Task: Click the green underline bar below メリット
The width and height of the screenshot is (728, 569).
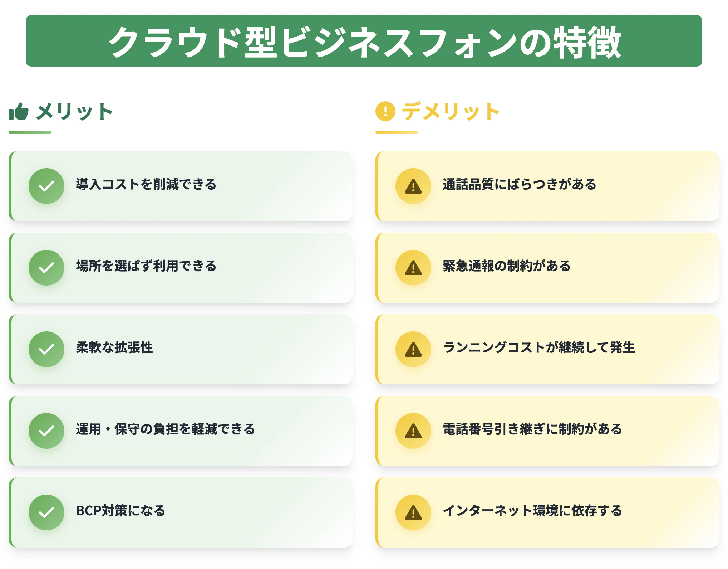Action: point(30,132)
